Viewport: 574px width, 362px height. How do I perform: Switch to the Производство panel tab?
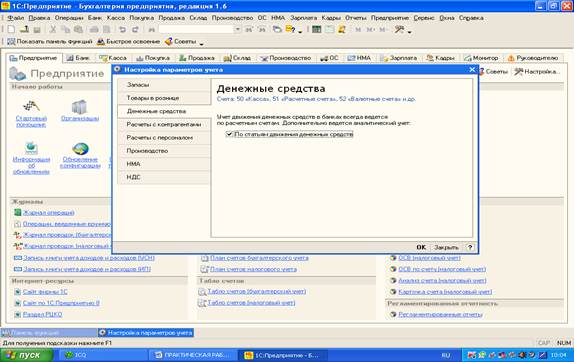pyautogui.click(x=285, y=58)
